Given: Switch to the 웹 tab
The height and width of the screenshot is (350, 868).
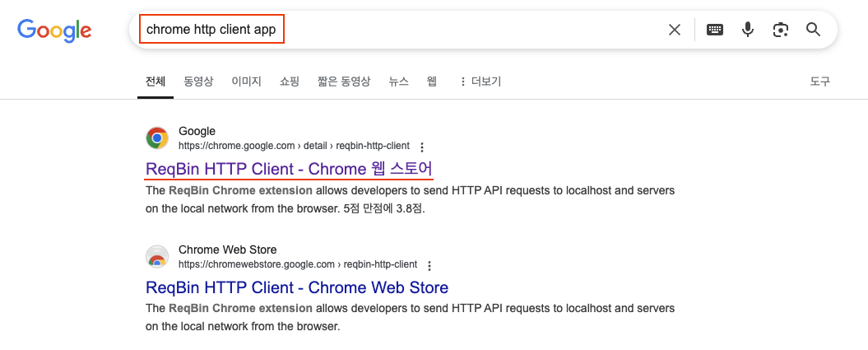Looking at the screenshot, I should 432,82.
